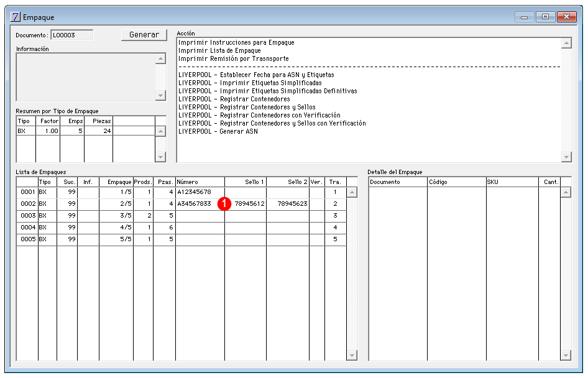588x378 pixels.
Task: Click the Sello 2 column header
Action: [x=288, y=182]
